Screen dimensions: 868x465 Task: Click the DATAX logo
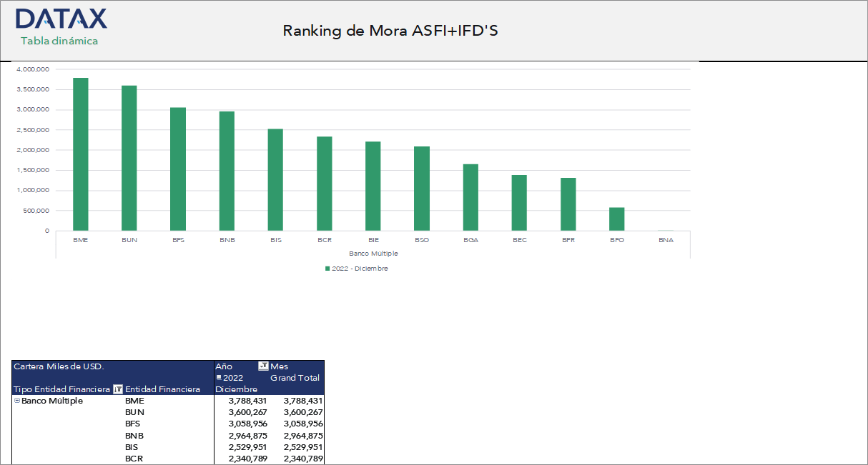[x=61, y=20]
